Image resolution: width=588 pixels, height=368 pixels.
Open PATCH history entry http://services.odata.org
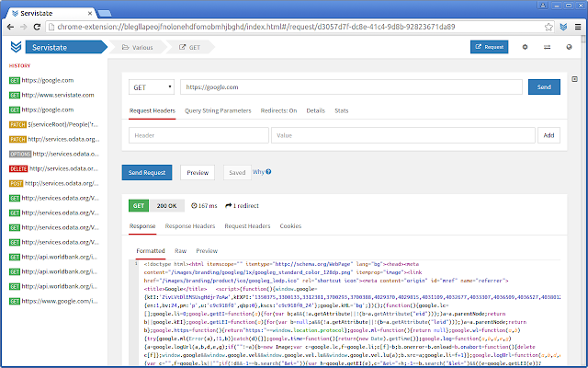coord(54,139)
